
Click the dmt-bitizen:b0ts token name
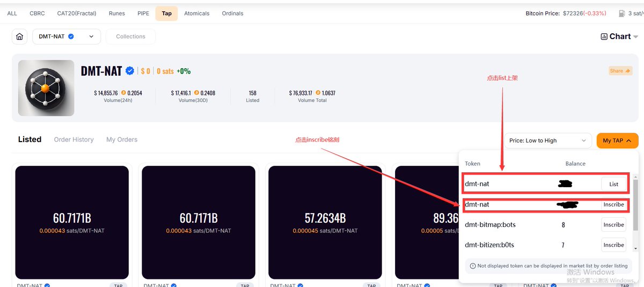tap(489, 245)
